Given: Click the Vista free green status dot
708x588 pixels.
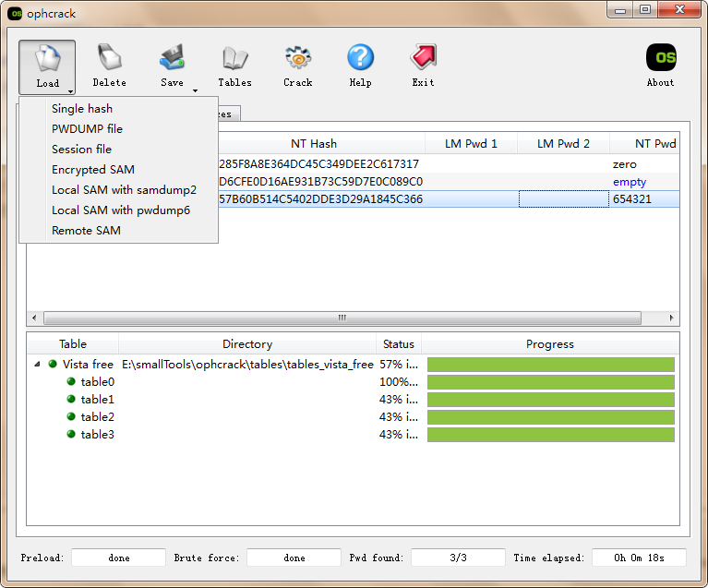Looking at the screenshot, I should click(x=53, y=364).
